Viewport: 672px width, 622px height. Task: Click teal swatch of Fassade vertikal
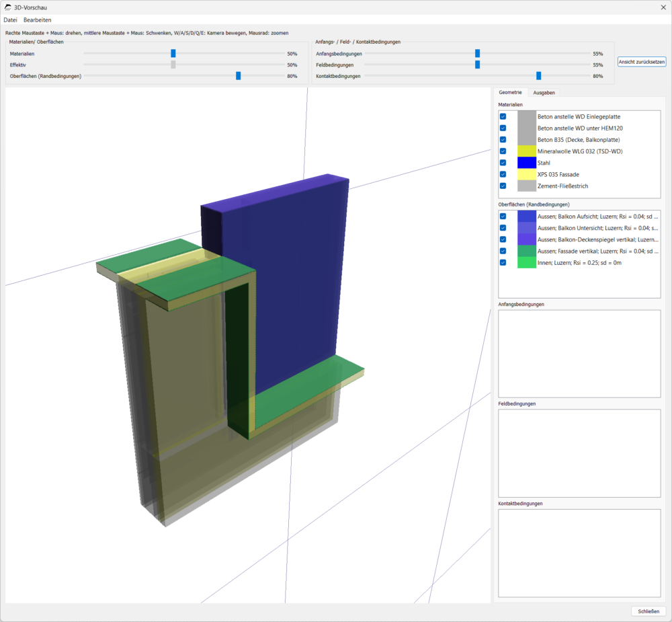tap(527, 251)
